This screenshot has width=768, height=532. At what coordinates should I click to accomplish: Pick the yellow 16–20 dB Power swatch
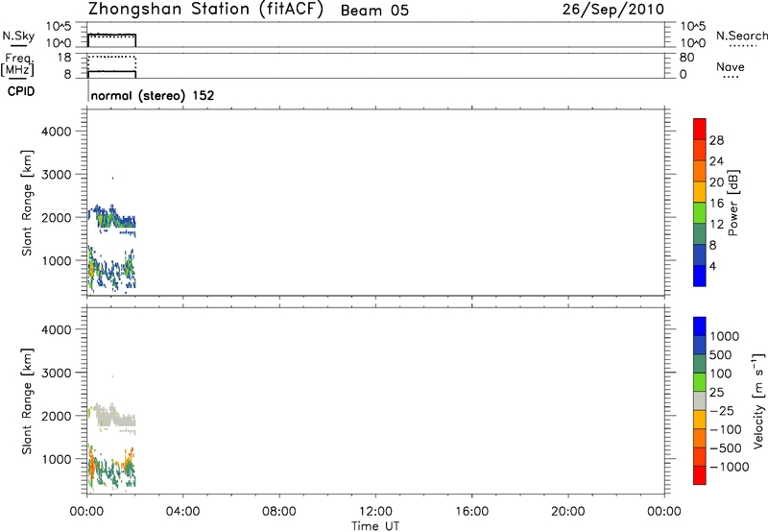click(x=700, y=191)
